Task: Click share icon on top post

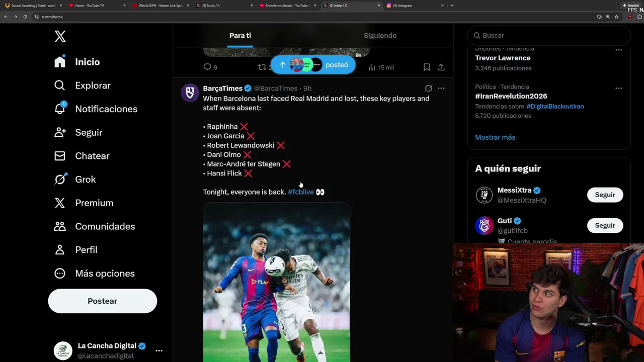Action: tap(441, 67)
